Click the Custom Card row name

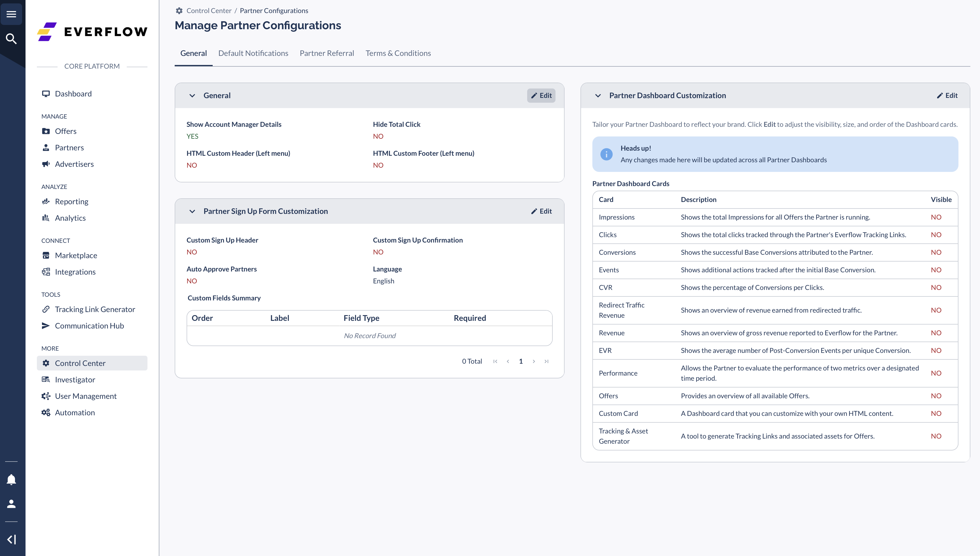(x=618, y=413)
